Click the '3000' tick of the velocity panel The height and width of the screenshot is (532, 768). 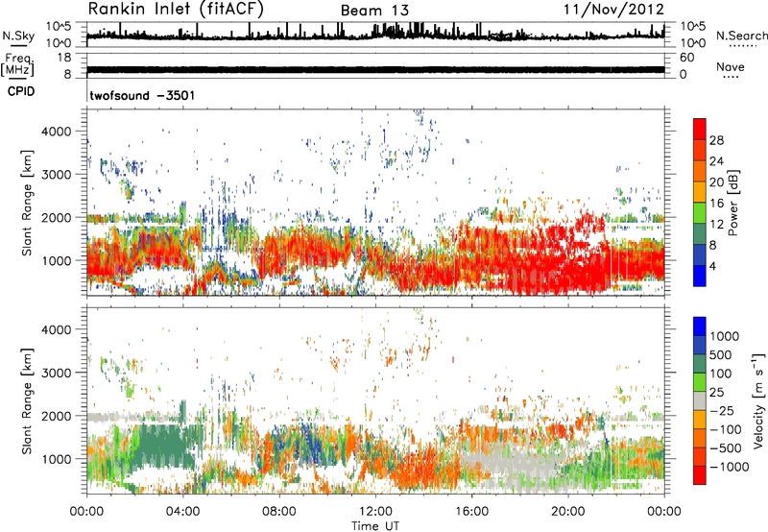58,373
